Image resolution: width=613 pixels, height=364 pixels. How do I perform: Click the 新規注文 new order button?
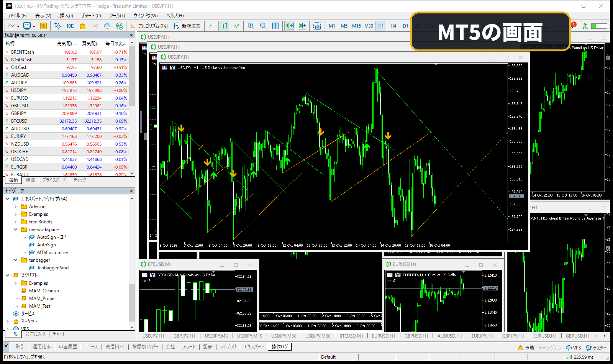187,26
